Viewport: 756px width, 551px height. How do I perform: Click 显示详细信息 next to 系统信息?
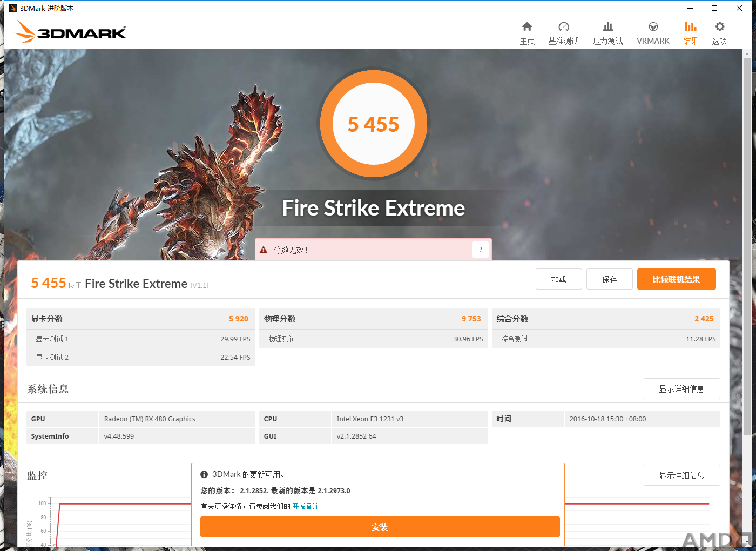pyautogui.click(x=682, y=389)
